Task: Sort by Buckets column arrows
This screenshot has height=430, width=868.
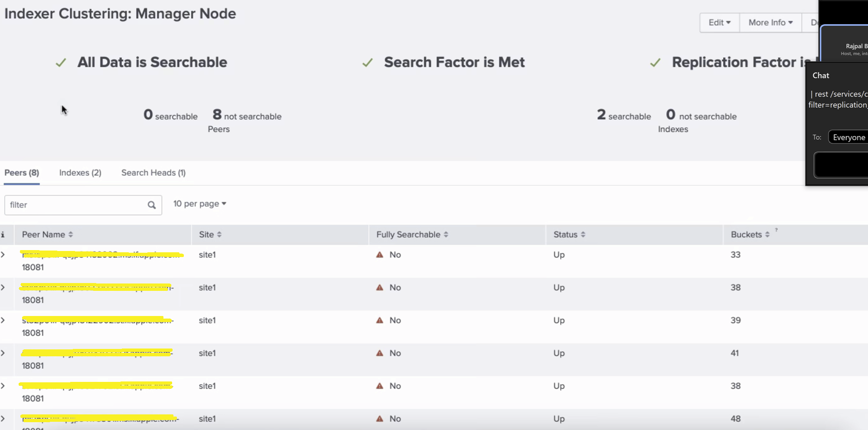Action: coord(767,235)
